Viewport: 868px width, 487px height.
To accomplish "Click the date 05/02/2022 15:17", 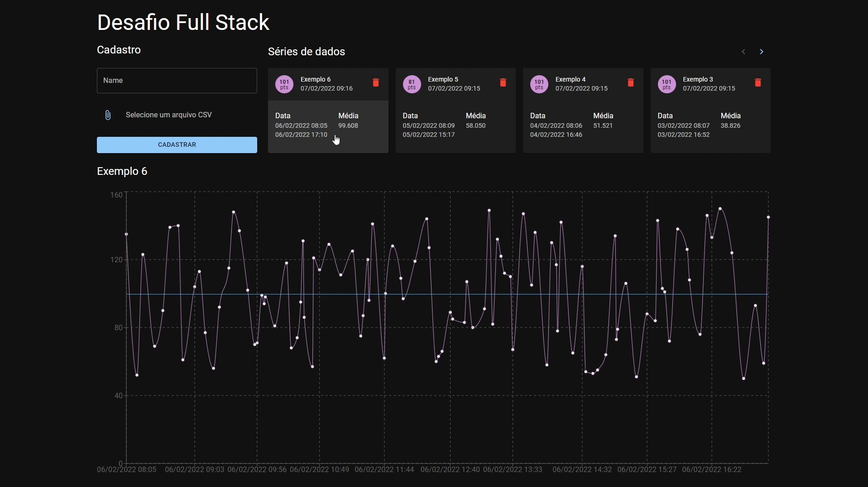I will 429,135.
